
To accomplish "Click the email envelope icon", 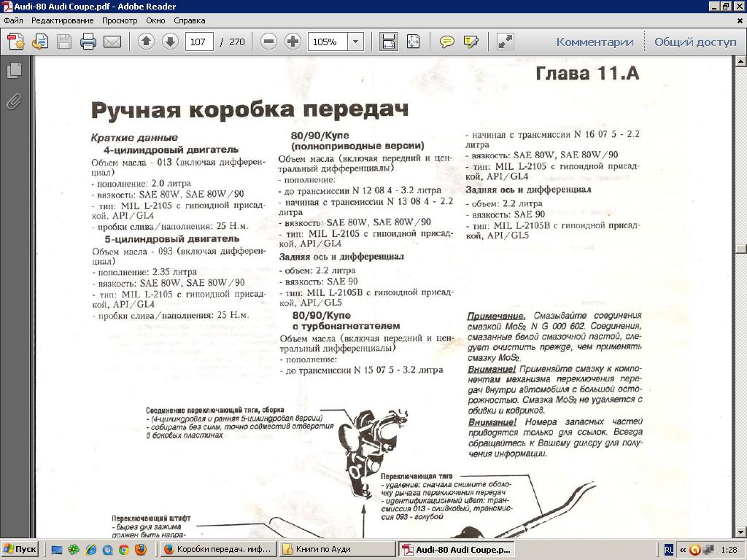I will [112, 42].
